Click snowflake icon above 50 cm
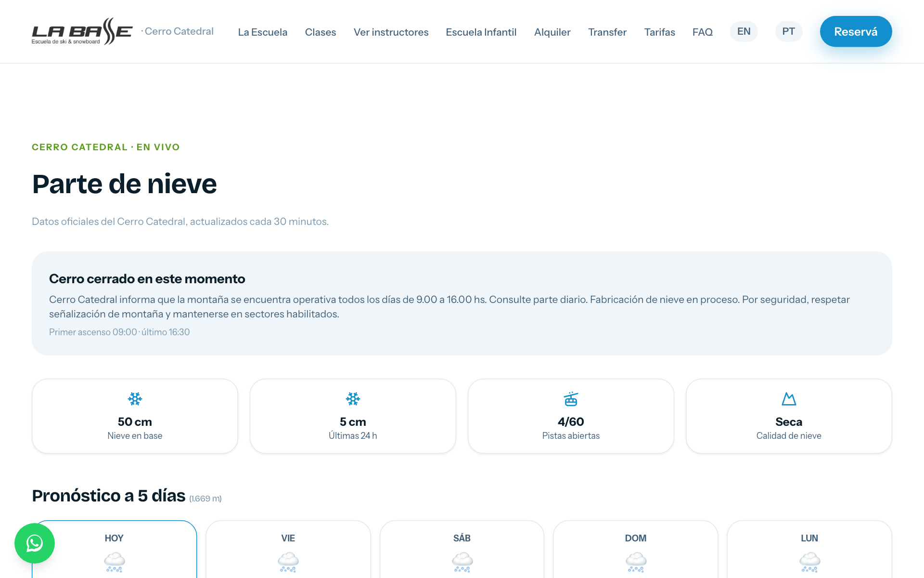Viewport: 924px width, 578px height. tap(135, 399)
